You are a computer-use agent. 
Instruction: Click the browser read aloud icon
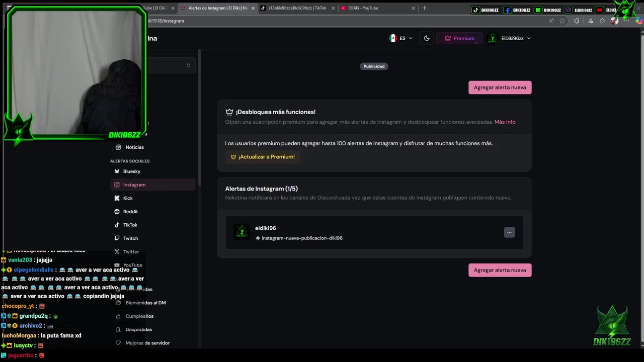(x=551, y=21)
